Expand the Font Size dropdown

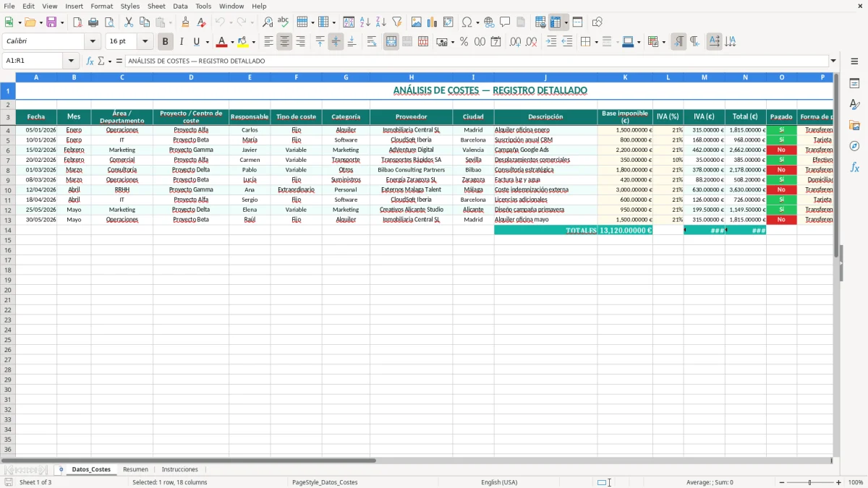[145, 42]
